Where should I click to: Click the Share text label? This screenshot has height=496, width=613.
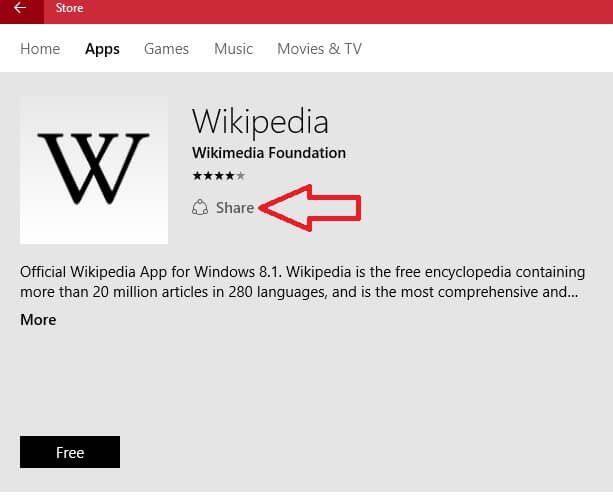[x=235, y=208]
